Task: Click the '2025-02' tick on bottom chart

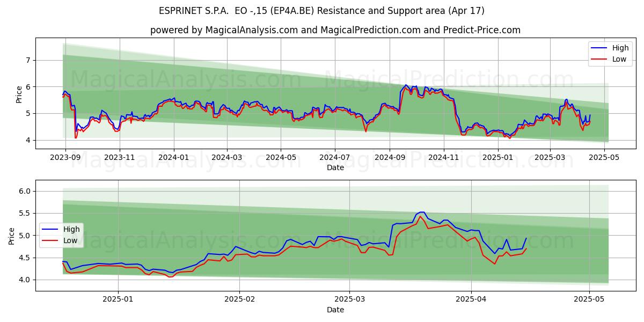Action: 239,299
